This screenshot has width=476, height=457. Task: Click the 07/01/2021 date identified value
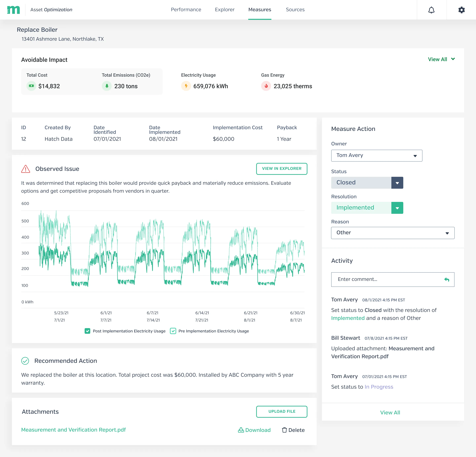tap(107, 139)
